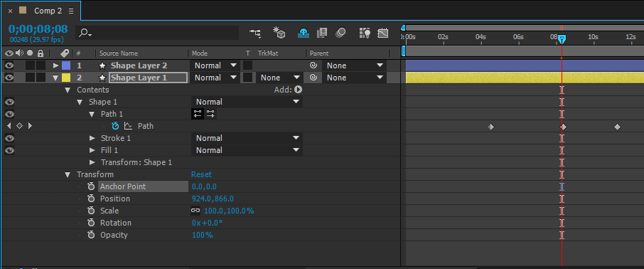Open the Comp 2 panel menu
Image resolution: width=644 pixels, height=269 pixels.
[72, 11]
